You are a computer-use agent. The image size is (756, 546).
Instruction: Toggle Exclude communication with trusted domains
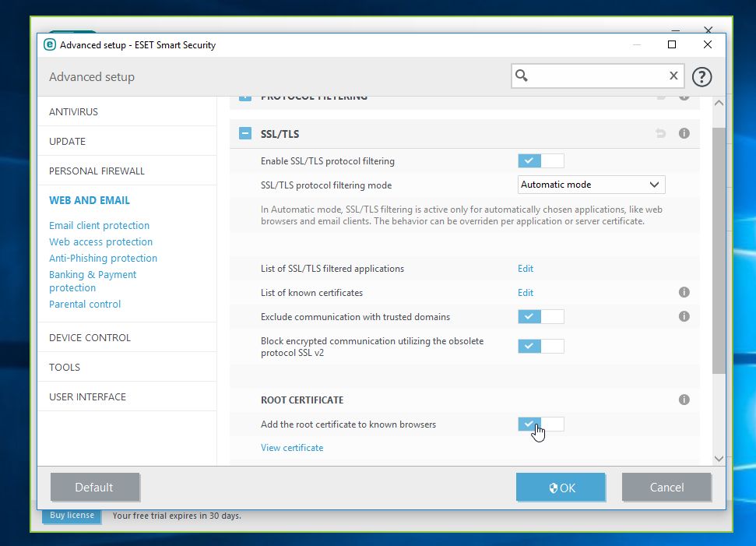tap(541, 316)
